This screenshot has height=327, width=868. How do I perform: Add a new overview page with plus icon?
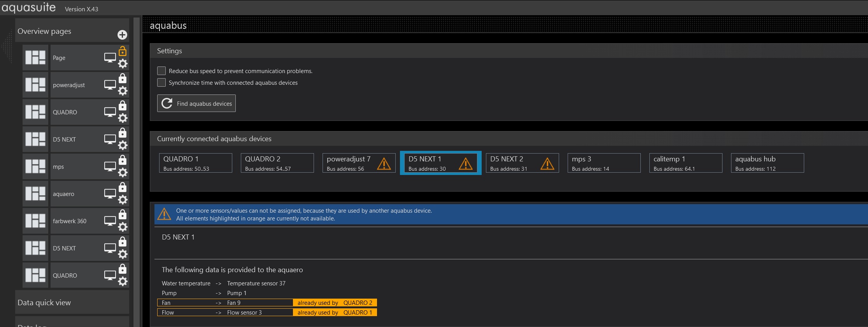coord(122,35)
